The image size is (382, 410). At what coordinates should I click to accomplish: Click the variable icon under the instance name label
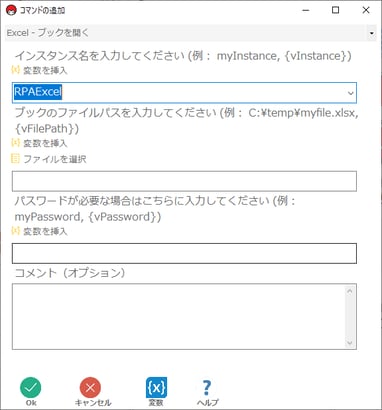click(15, 70)
